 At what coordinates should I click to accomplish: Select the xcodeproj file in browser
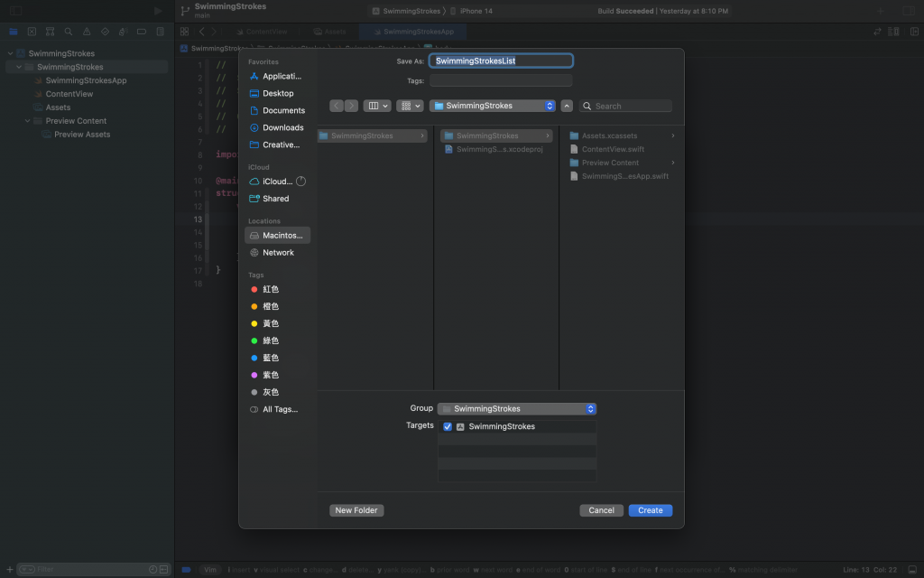496,149
